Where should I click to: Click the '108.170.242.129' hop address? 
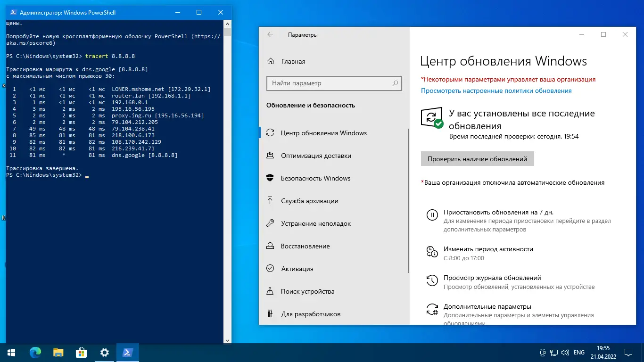click(x=136, y=142)
